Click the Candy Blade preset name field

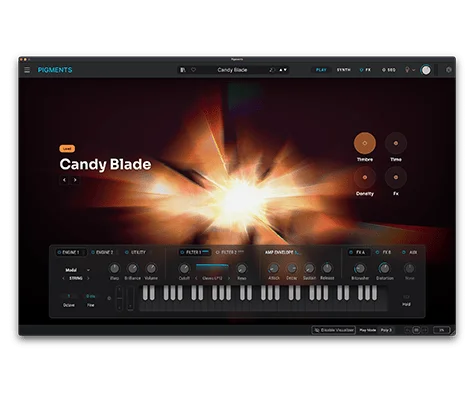click(x=232, y=70)
